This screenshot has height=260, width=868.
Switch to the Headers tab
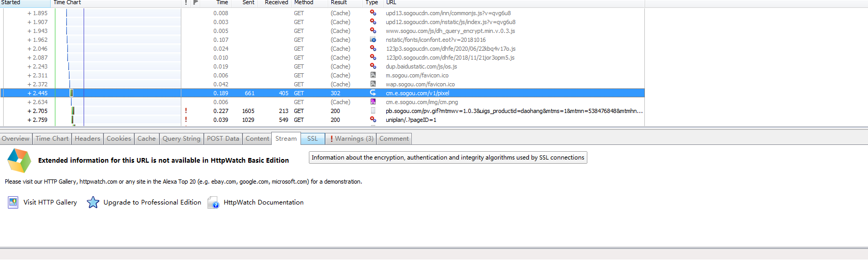87,139
